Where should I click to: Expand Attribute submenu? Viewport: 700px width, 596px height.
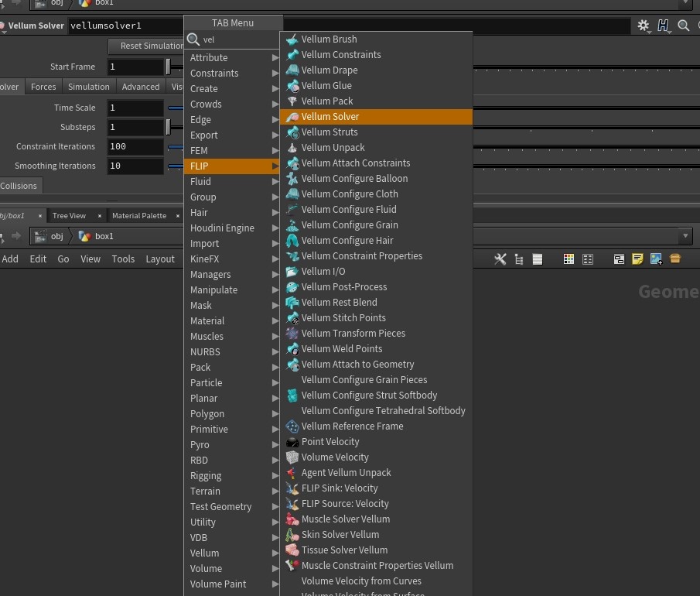click(x=232, y=57)
